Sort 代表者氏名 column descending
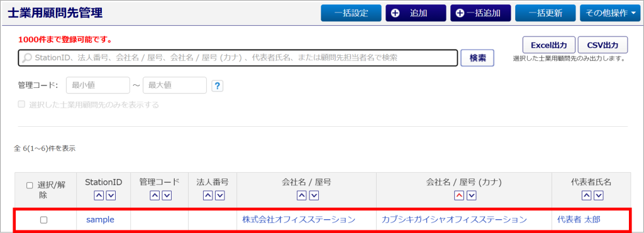644x233 pixels. coord(599,196)
